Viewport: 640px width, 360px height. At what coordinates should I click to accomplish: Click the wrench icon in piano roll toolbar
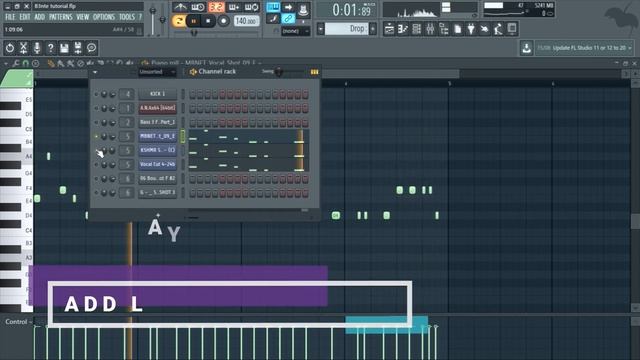tap(16, 63)
